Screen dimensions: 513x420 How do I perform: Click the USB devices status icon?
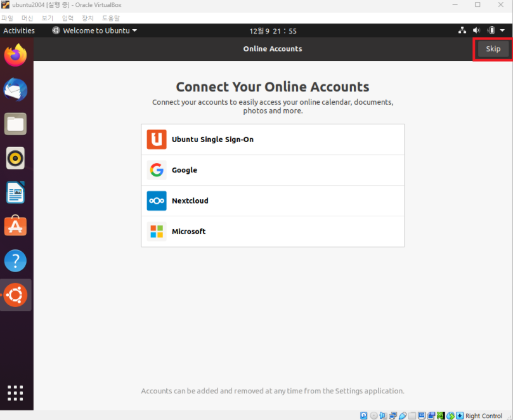coord(403,416)
